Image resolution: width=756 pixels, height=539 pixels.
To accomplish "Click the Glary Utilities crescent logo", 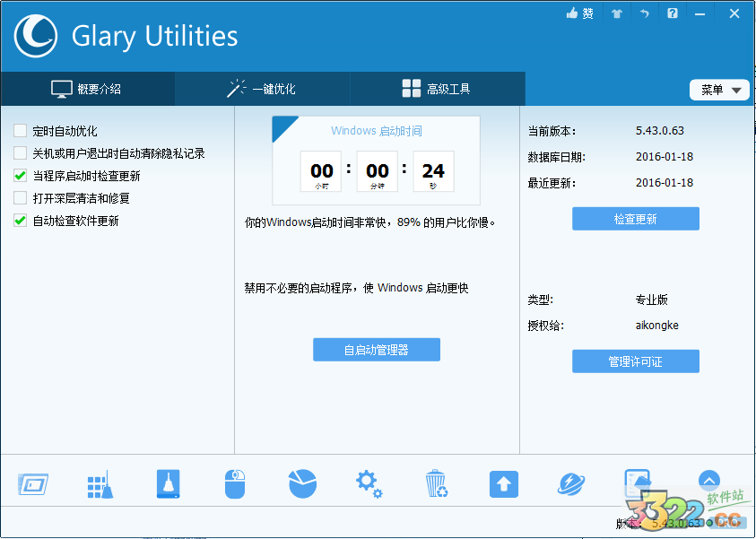I will coord(35,36).
